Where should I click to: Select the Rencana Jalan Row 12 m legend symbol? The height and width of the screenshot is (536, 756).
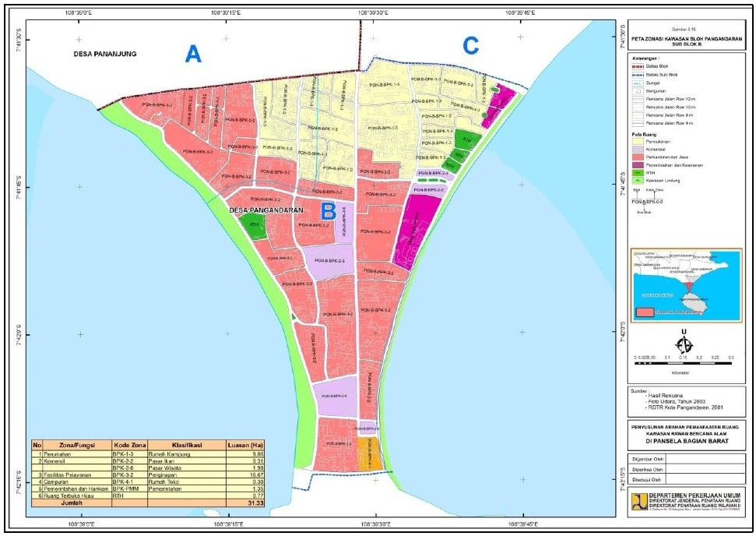[638, 99]
